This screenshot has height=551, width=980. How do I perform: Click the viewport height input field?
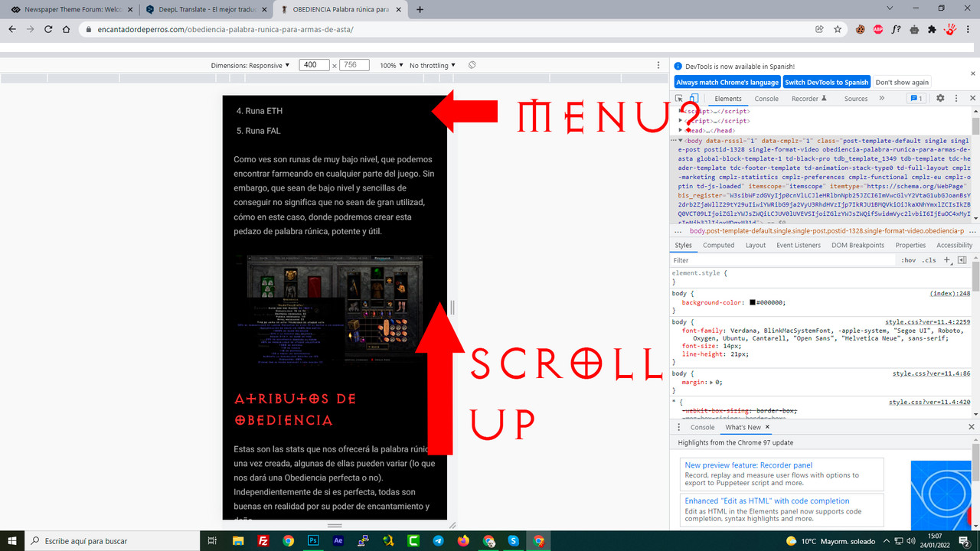click(x=354, y=65)
